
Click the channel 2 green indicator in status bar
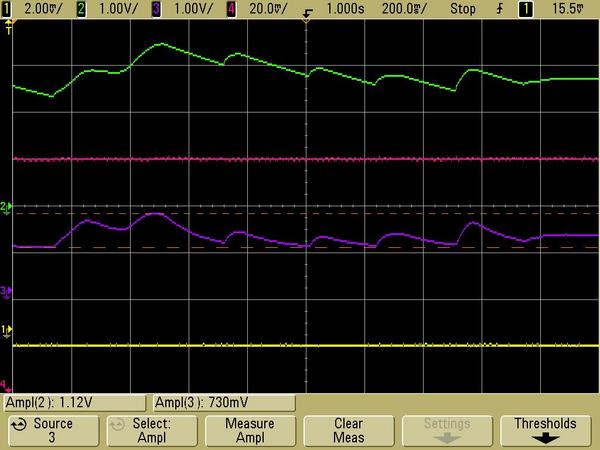[82, 7]
